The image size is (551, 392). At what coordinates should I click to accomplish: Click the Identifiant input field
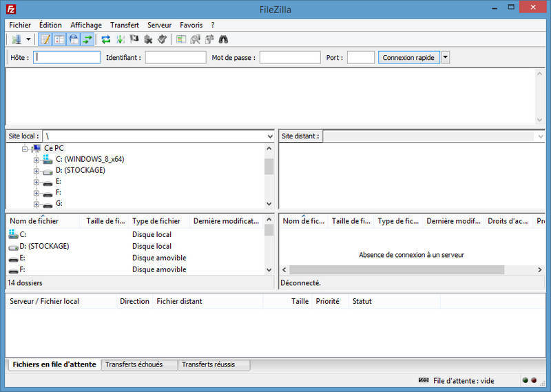(x=176, y=57)
